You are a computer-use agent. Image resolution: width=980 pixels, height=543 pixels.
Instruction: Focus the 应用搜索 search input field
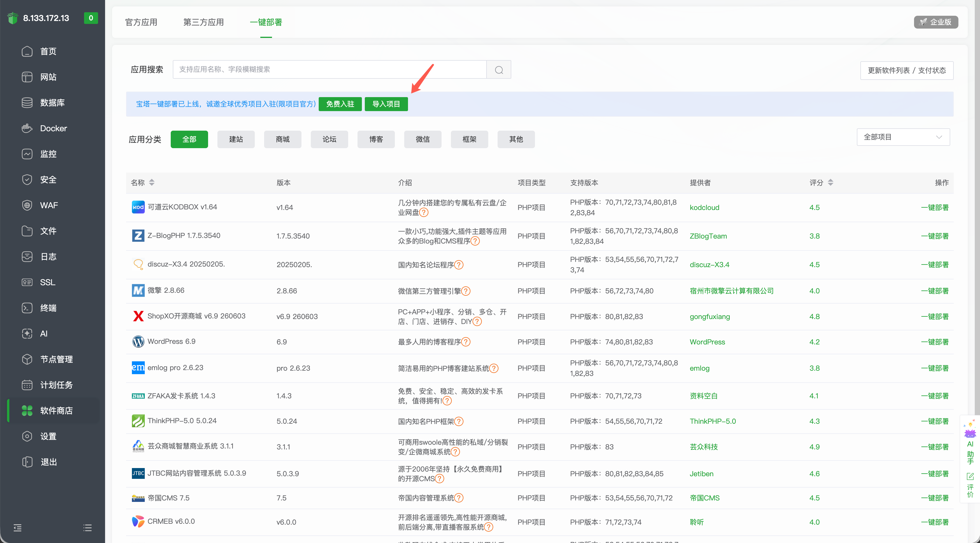(x=329, y=70)
